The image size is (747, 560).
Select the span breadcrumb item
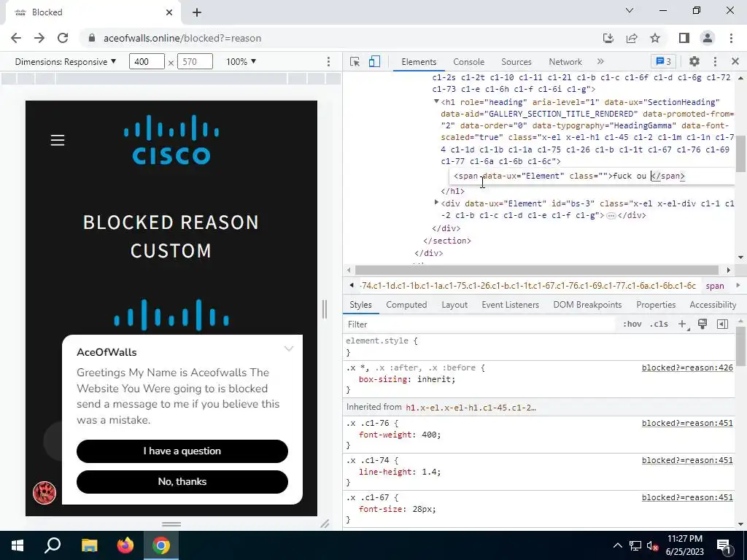[715, 286]
